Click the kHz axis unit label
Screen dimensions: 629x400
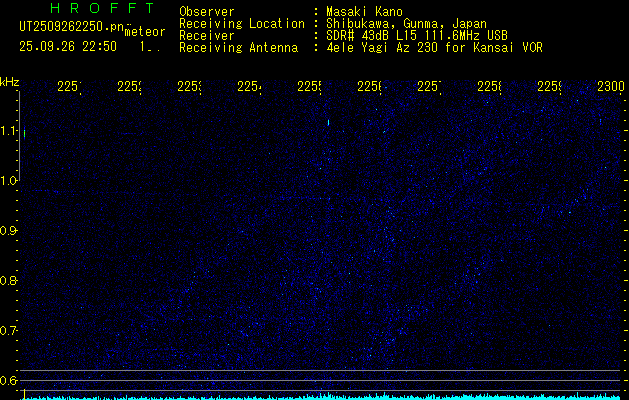9,83
